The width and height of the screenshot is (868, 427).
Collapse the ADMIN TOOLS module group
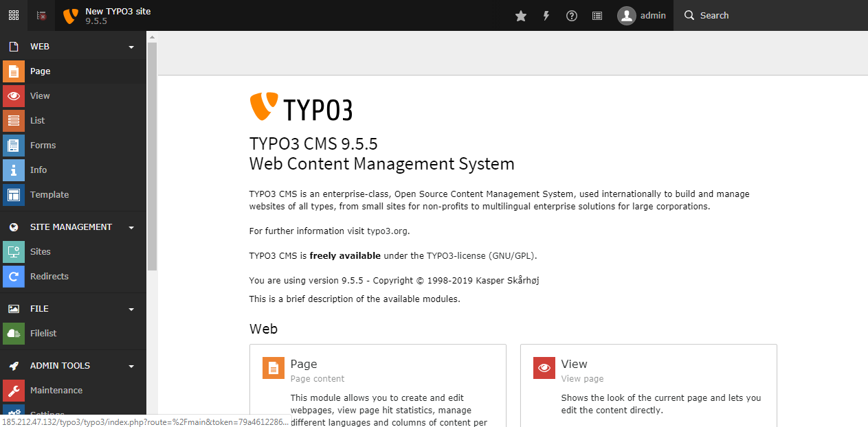(131, 366)
